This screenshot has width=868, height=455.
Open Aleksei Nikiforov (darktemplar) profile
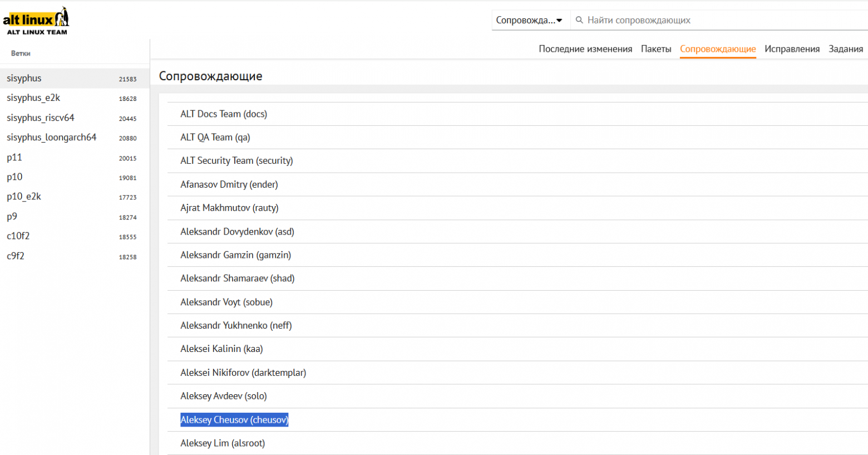tap(243, 373)
